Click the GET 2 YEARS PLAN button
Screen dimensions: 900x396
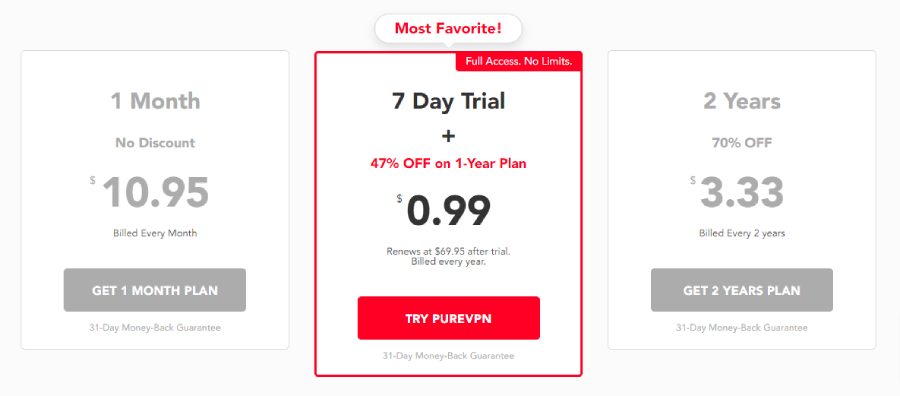[x=742, y=290]
